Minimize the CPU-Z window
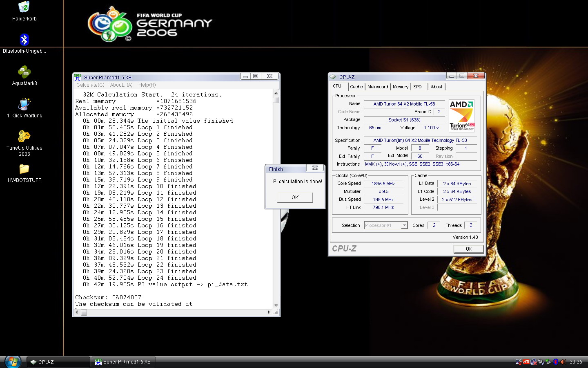588x368 pixels. coord(451,76)
